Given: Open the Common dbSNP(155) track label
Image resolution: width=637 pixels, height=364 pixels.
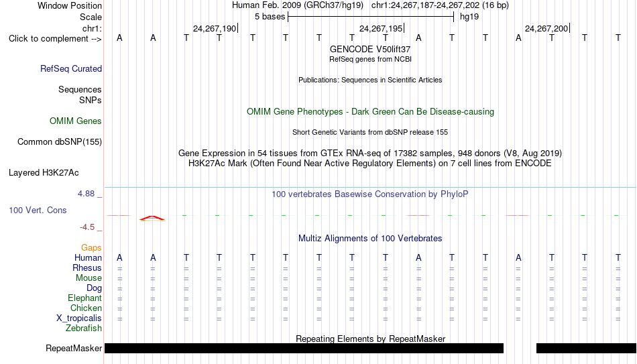Looking at the screenshot, I should click(59, 142).
